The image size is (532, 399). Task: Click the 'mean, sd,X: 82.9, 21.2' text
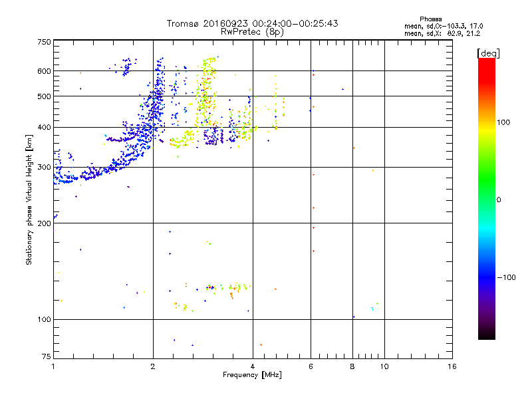click(x=442, y=34)
